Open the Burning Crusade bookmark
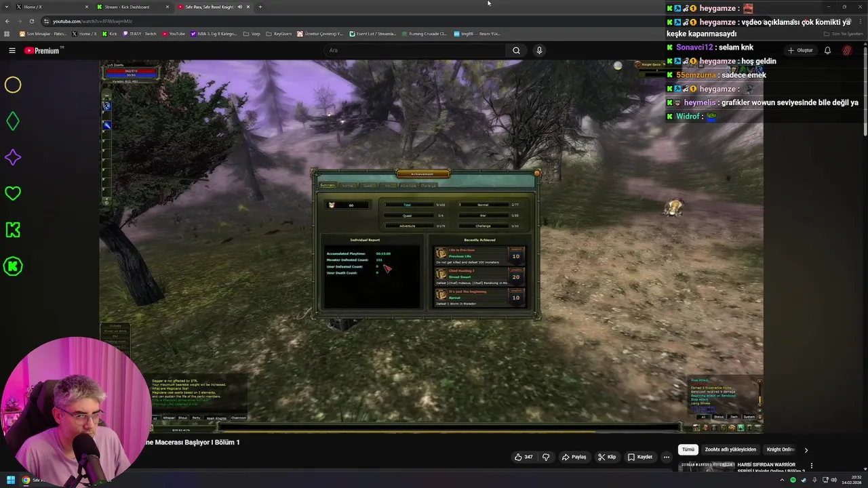Viewport: 868px width, 488px height. click(x=424, y=33)
